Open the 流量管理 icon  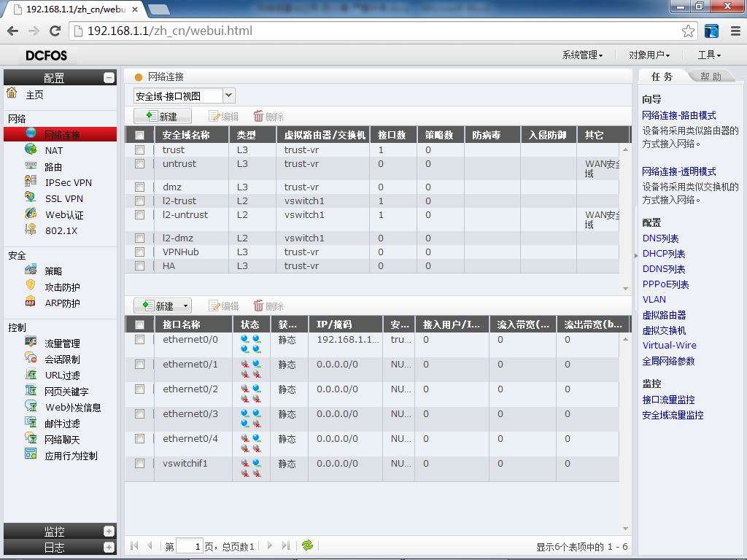pos(31,342)
